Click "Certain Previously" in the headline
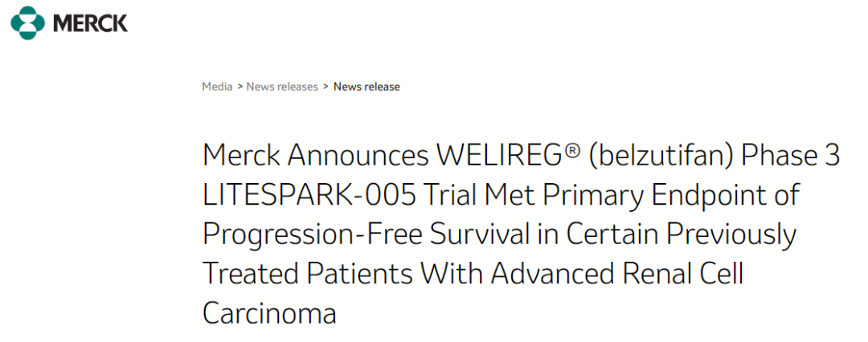This screenshot has width=868, height=342. 682,234
